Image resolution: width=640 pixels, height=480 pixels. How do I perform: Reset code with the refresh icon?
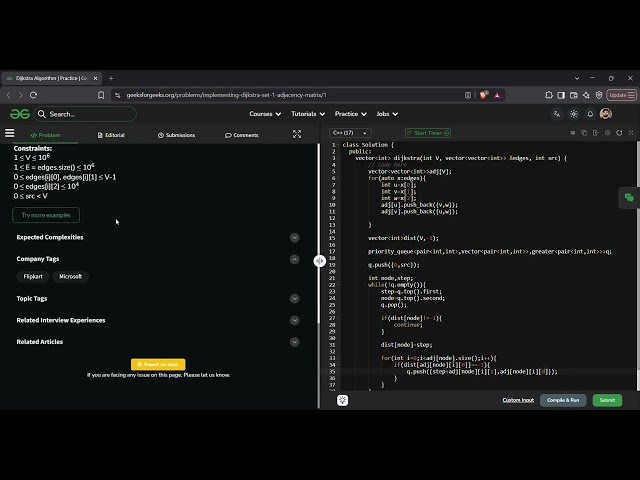[x=619, y=133]
